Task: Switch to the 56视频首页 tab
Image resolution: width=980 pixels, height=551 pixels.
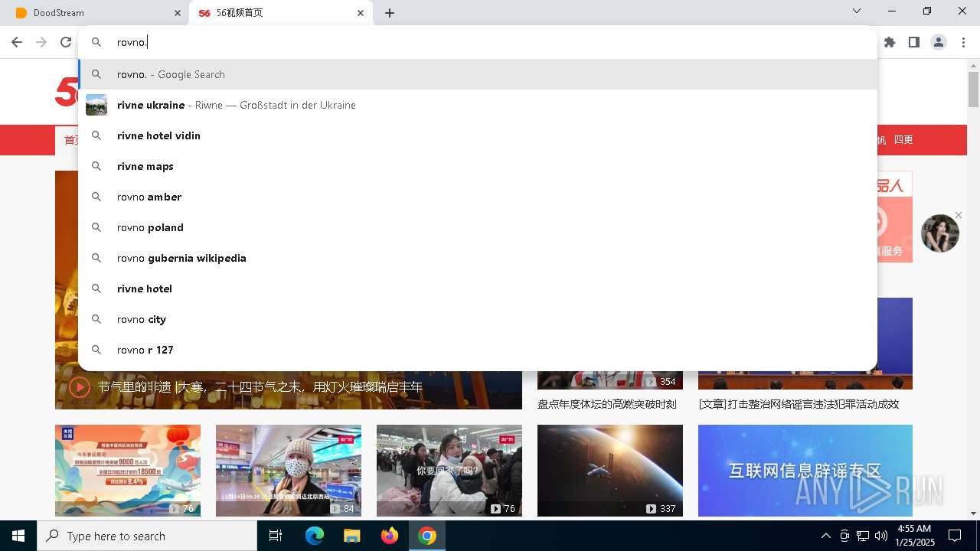Action: [x=282, y=13]
